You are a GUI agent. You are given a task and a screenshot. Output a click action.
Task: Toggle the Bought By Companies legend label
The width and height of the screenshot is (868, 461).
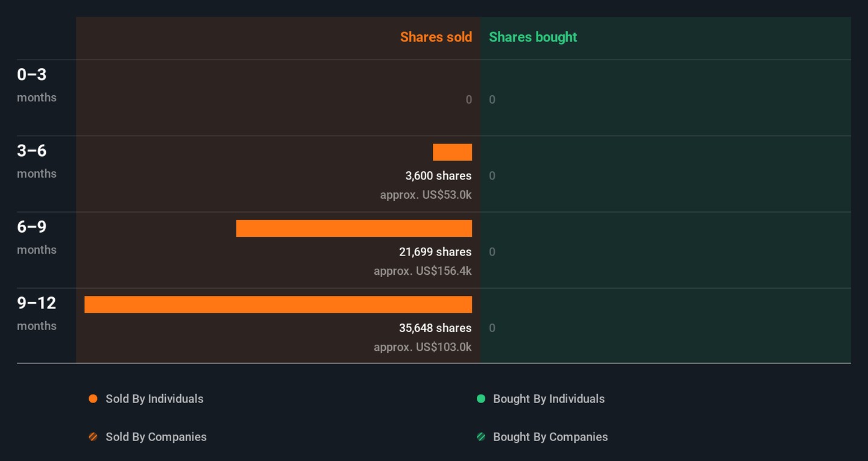550,437
